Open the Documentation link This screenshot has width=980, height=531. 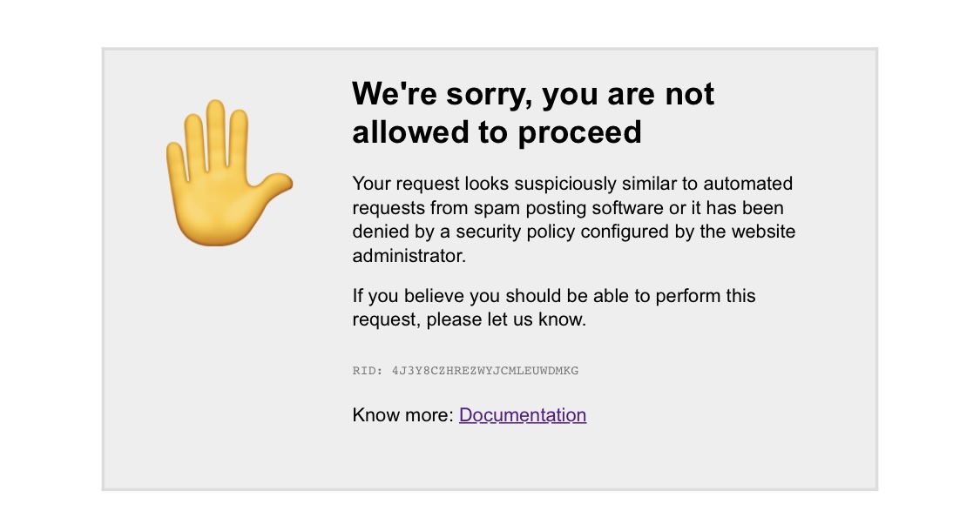pyautogui.click(x=523, y=415)
